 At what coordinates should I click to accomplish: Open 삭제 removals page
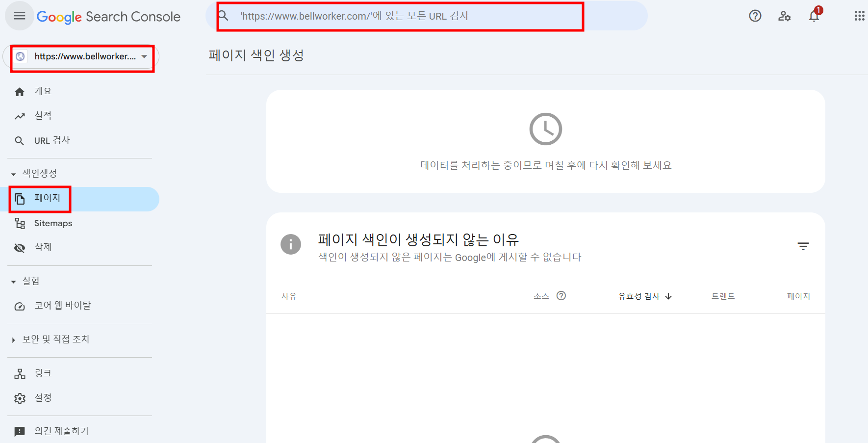click(43, 247)
